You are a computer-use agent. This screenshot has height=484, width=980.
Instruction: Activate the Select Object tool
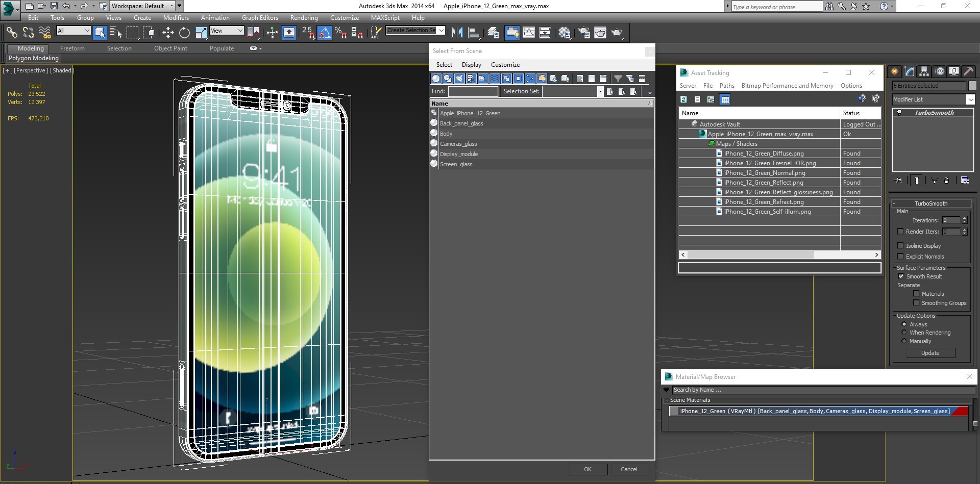100,33
